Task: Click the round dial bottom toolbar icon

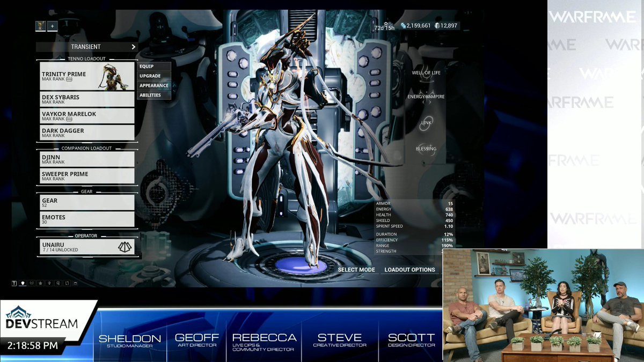Action: click(x=58, y=283)
